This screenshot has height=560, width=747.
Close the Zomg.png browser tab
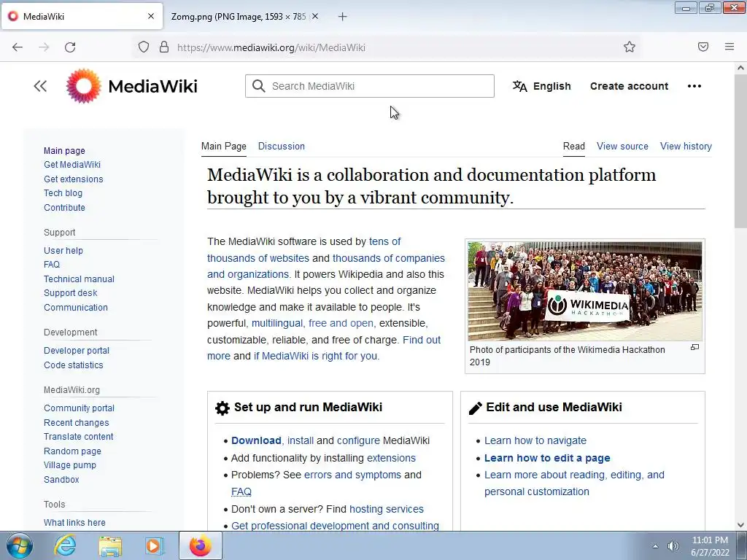point(315,16)
